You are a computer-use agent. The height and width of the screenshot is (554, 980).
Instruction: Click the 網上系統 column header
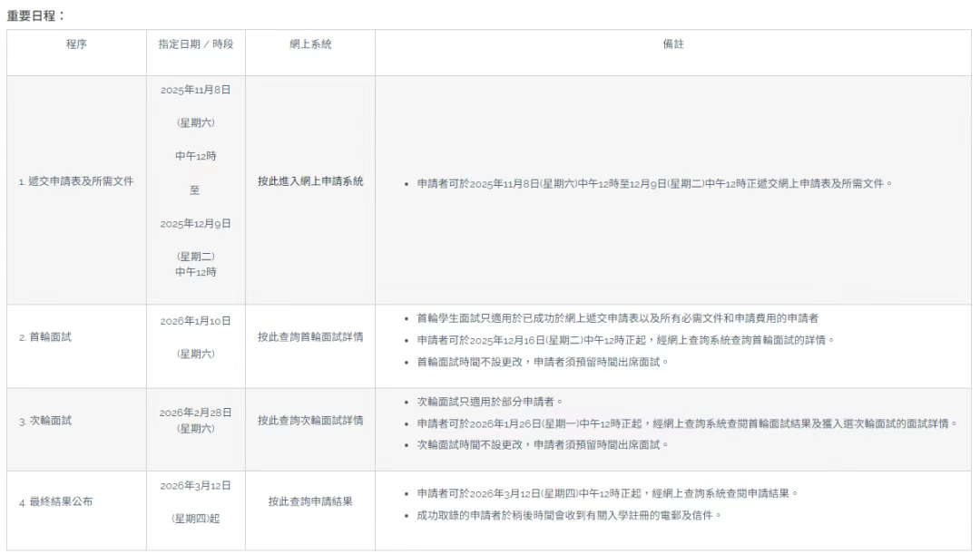310,44
